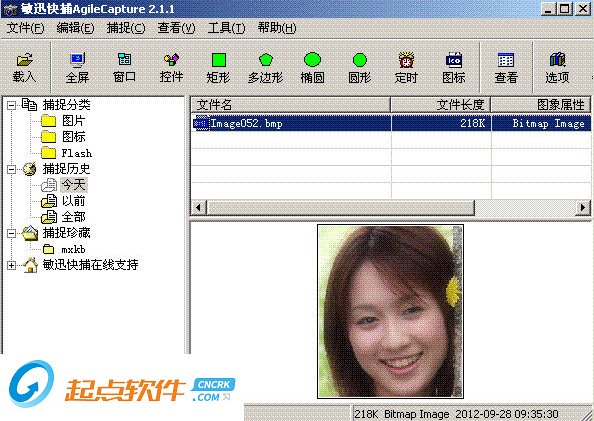Click the 图标 icon capture tool

(453, 68)
